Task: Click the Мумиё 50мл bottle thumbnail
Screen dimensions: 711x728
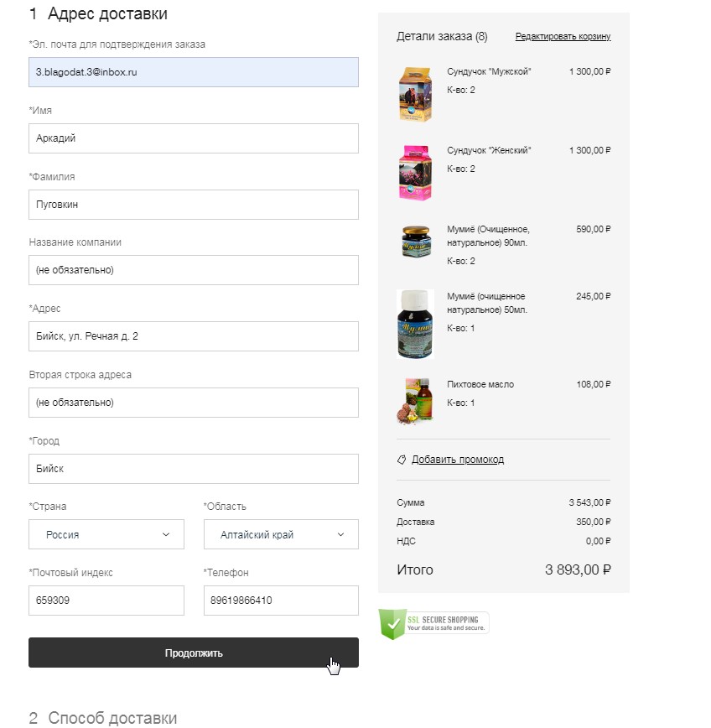Action: (x=415, y=325)
